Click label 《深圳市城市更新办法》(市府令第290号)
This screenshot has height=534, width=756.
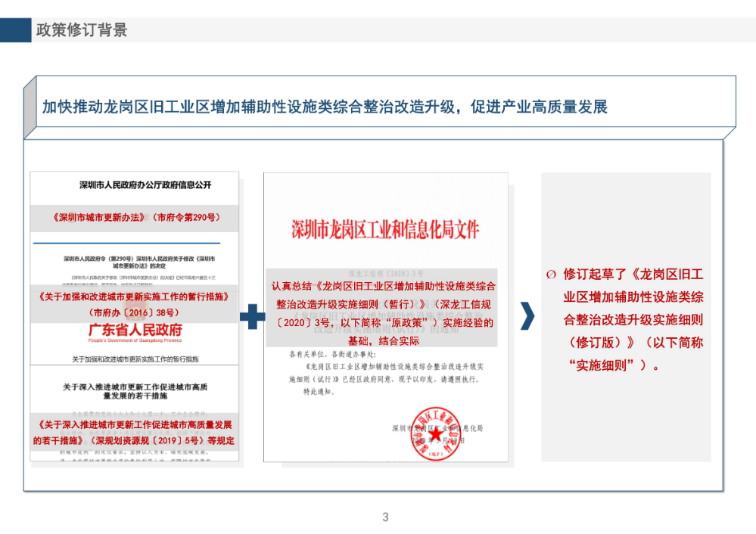point(136,218)
